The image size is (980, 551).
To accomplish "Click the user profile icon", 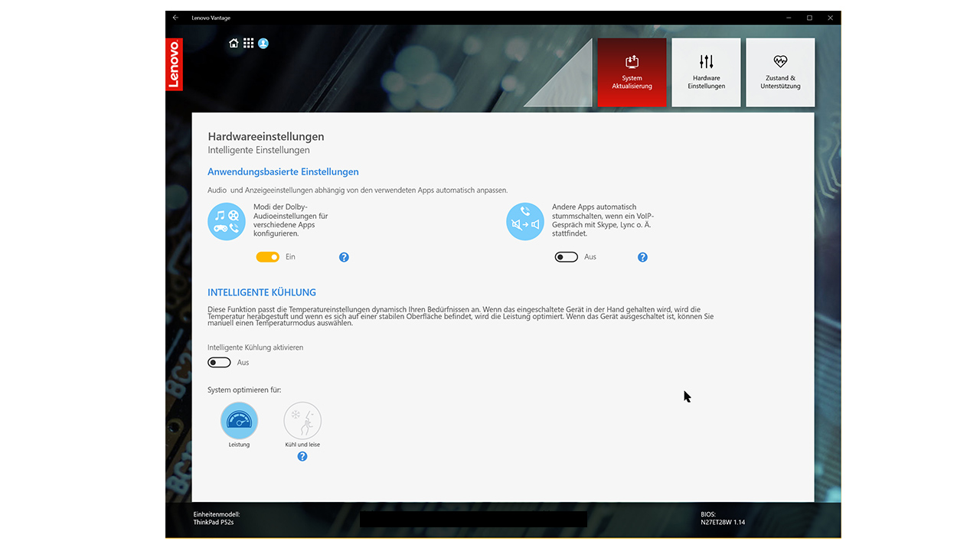I will point(263,44).
